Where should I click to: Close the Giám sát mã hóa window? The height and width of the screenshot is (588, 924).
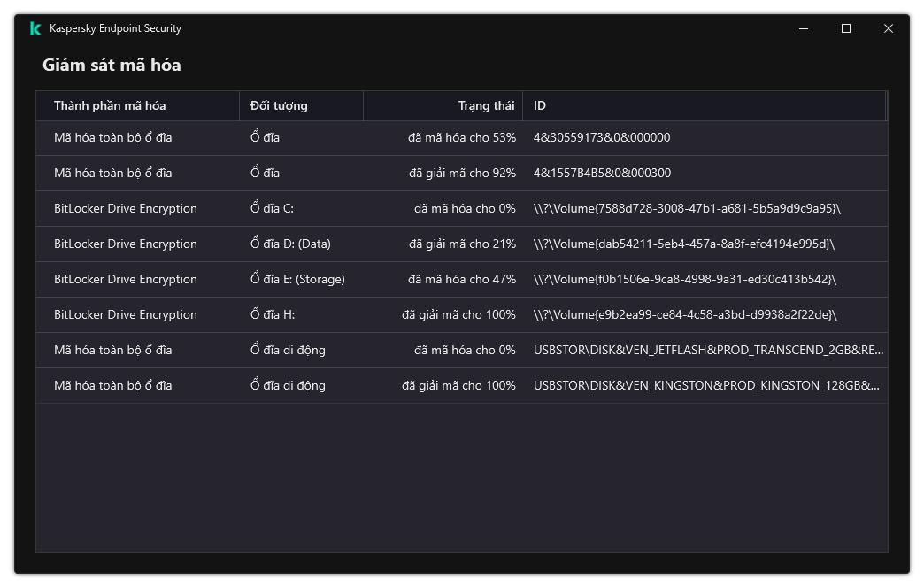889,28
